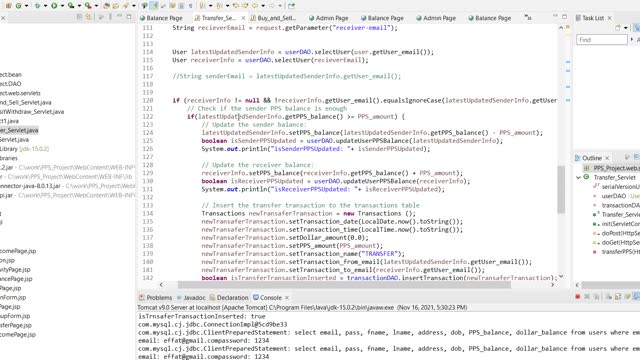Screen dimensions: 640x360
Task: Click the green Run toolbar icon
Action: [x=54, y=6]
